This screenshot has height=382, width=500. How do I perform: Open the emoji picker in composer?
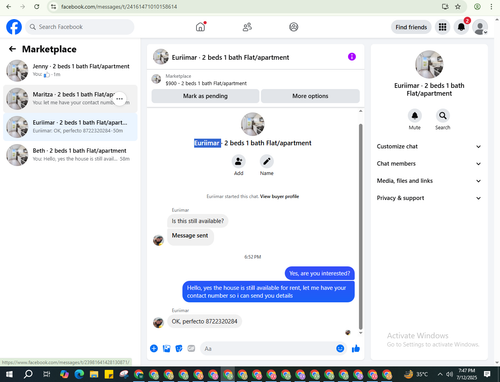[340, 349]
